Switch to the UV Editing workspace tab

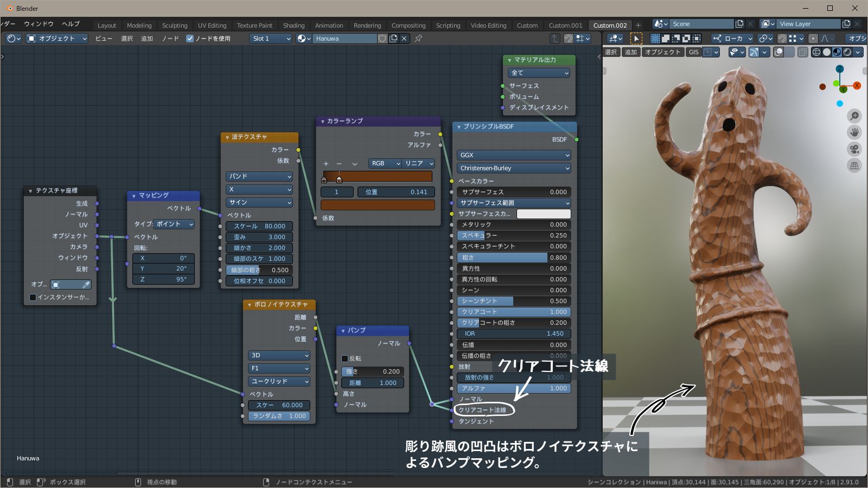tap(212, 25)
